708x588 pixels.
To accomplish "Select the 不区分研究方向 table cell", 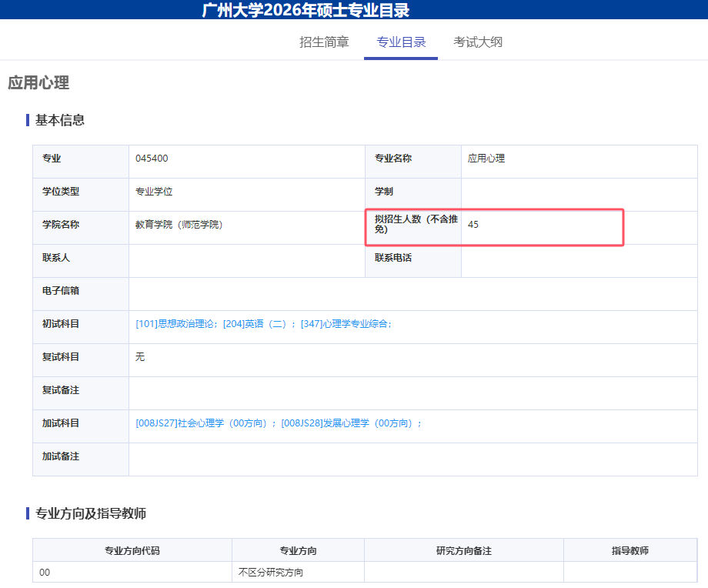I will [x=271, y=573].
